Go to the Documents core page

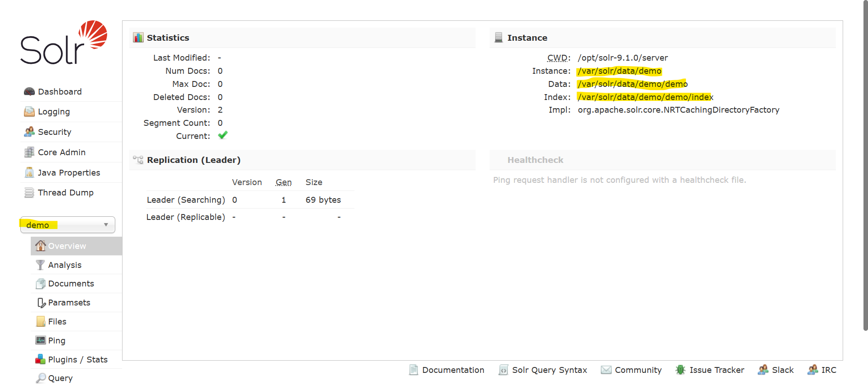[76, 284]
